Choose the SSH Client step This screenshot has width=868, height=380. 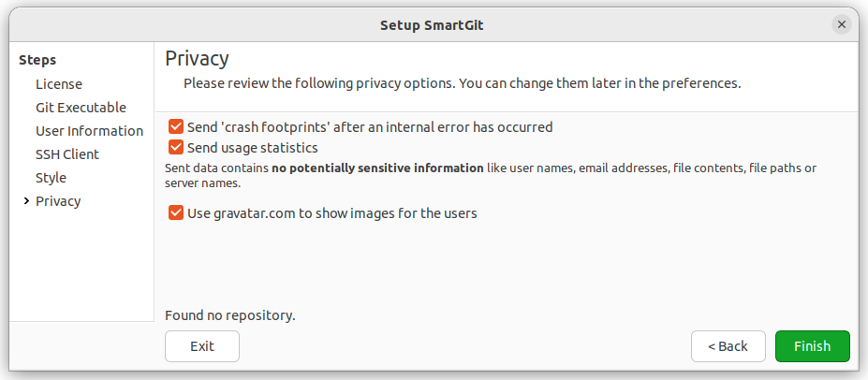pyautogui.click(x=67, y=154)
